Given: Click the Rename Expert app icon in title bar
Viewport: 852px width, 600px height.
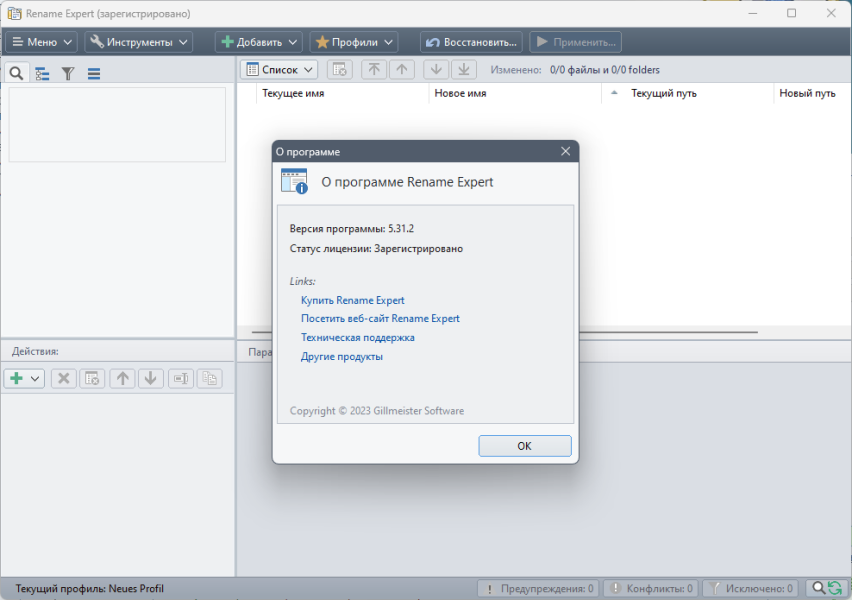Looking at the screenshot, I should (15, 14).
